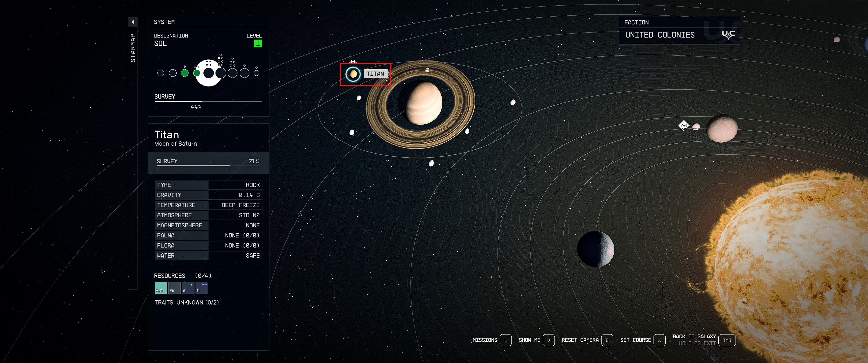This screenshot has width=868, height=363.
Task: Select the H2O water resource tile
Action: click(161, 288)
